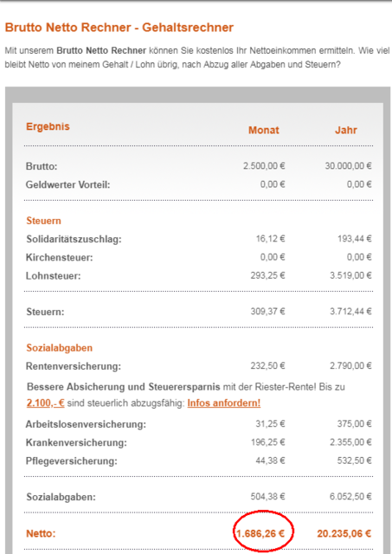Click the yearly Netto value 20.235,06 €

[x=344, y=533]
